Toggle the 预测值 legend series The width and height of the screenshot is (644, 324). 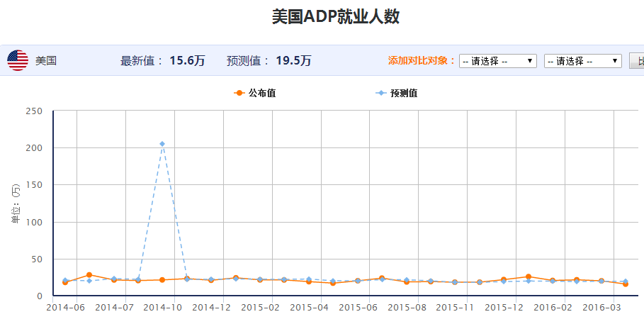coord(397,94)
